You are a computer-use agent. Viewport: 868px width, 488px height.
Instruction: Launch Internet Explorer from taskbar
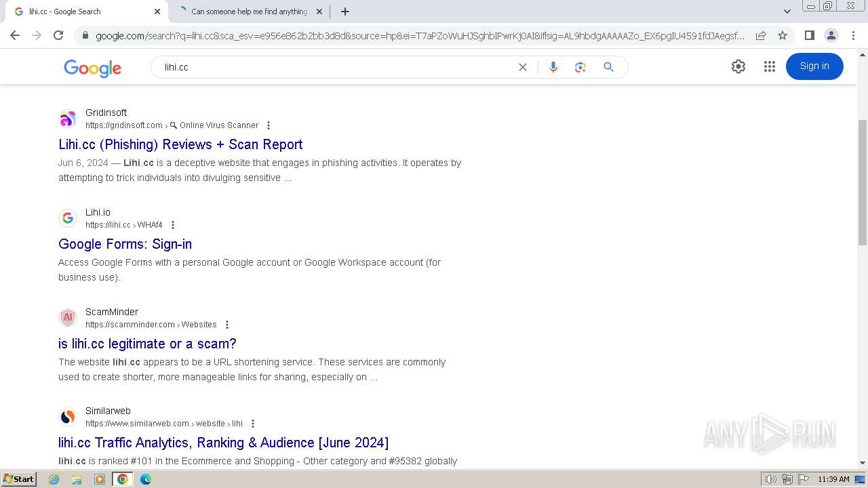pyautogui.click(x=54, y=479)
